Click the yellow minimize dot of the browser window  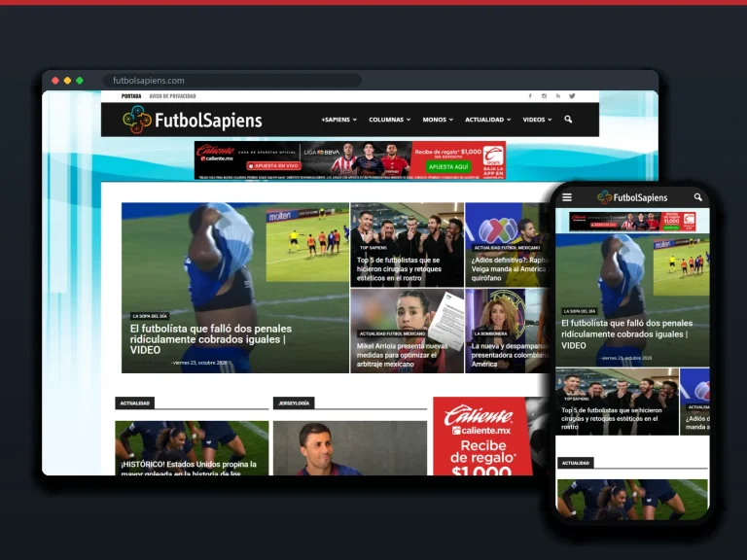point(68,81)
